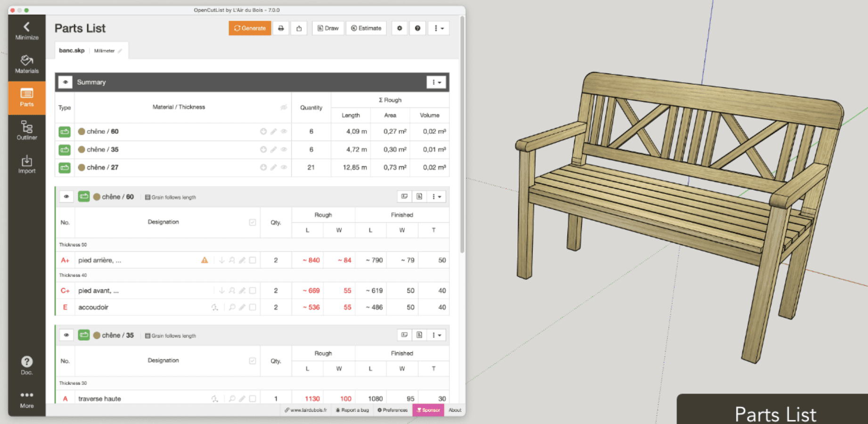Click the orange Generate button
The width and height of the screenshot is (868, 424).
(x=250, y=28)
